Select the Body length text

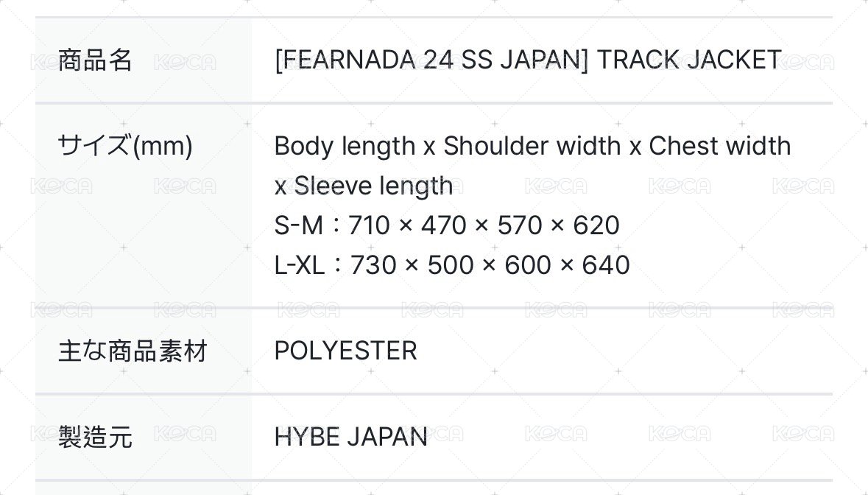point(345,146)
